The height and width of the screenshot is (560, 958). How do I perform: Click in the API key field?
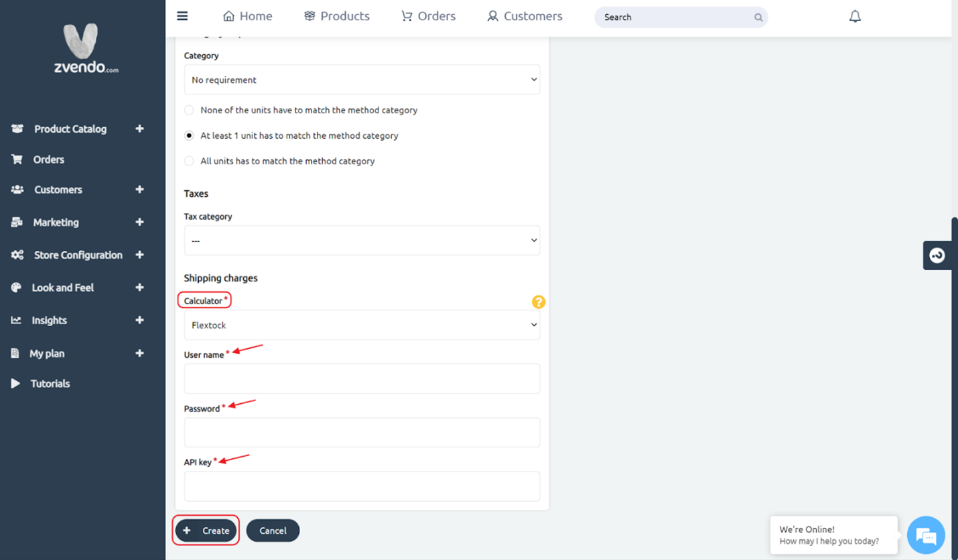[362, 486]
